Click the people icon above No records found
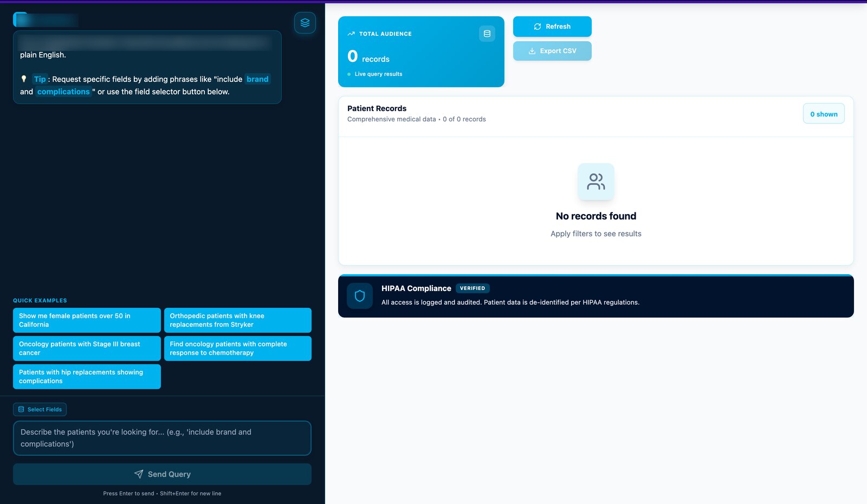The width and height of the screenshot is (867, 504). (x=596, y=182)
